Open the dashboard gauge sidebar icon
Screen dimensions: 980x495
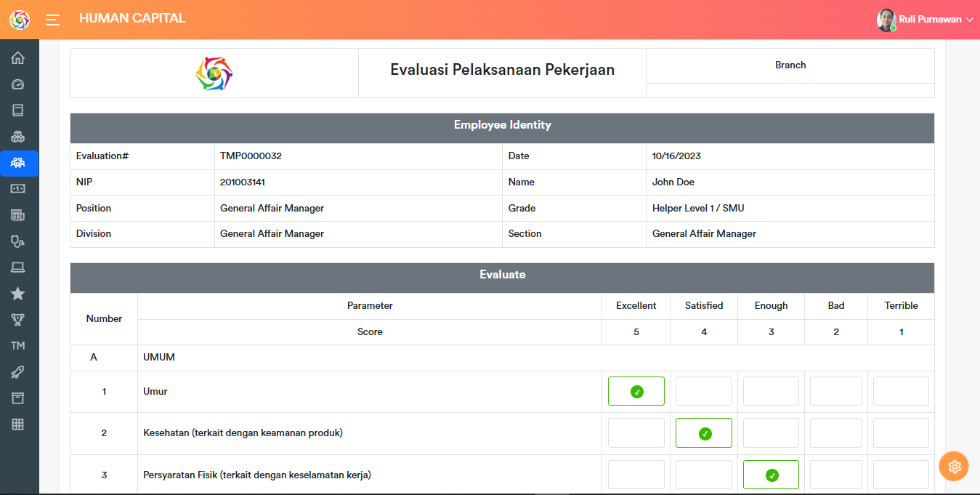point(18,84)
